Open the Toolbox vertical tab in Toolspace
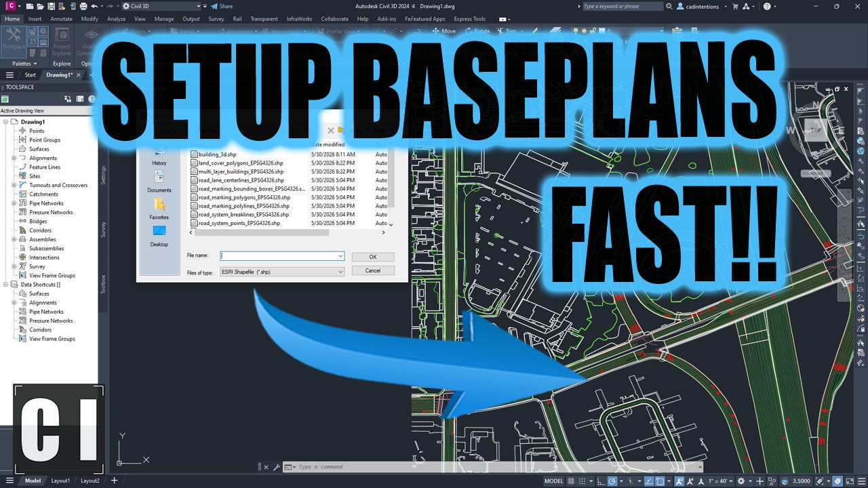This screenshot has width=868, height=488. pyautogui.click(x=103, y=283)
